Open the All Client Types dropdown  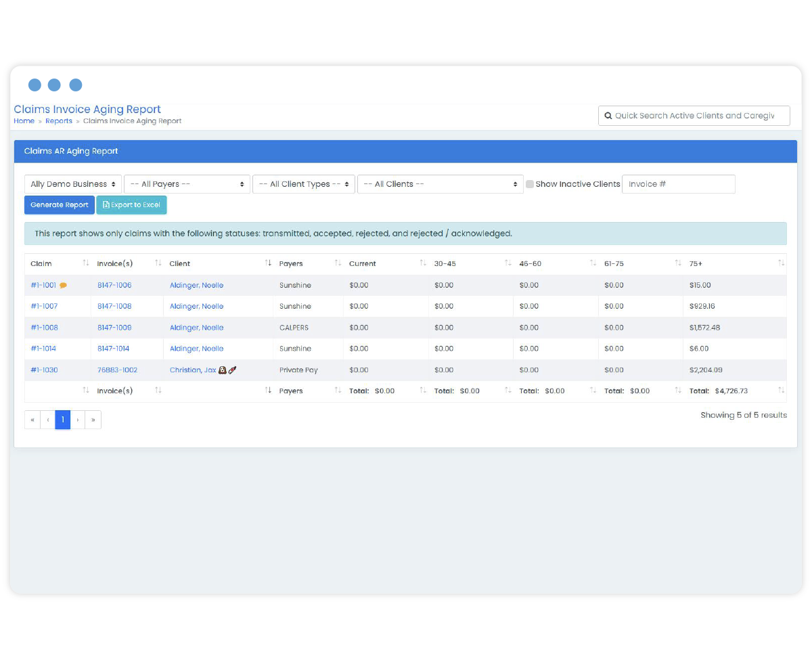[x=304, y=184]
